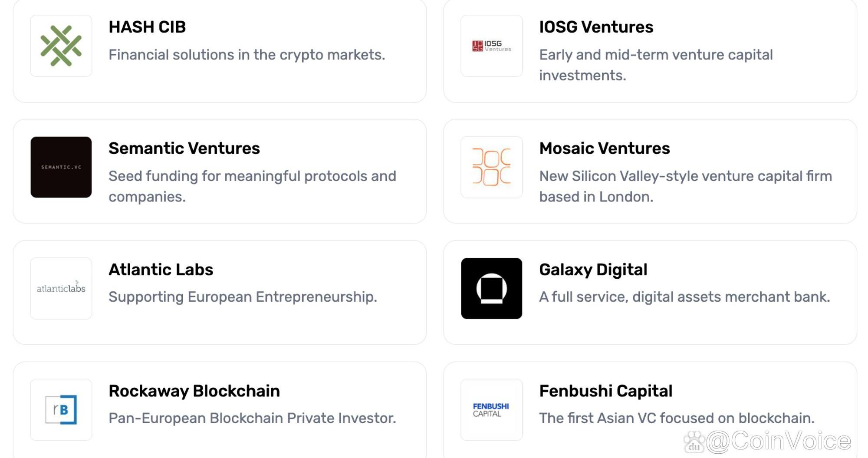
Task: Click the HASH CIB green cross logo
Action: point(61,46)
